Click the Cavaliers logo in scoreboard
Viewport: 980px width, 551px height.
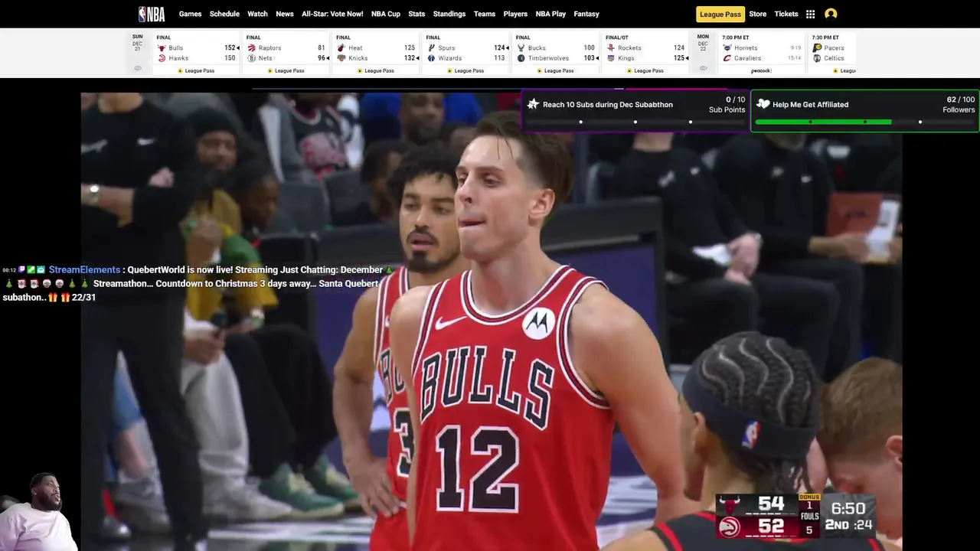point(727,58)
